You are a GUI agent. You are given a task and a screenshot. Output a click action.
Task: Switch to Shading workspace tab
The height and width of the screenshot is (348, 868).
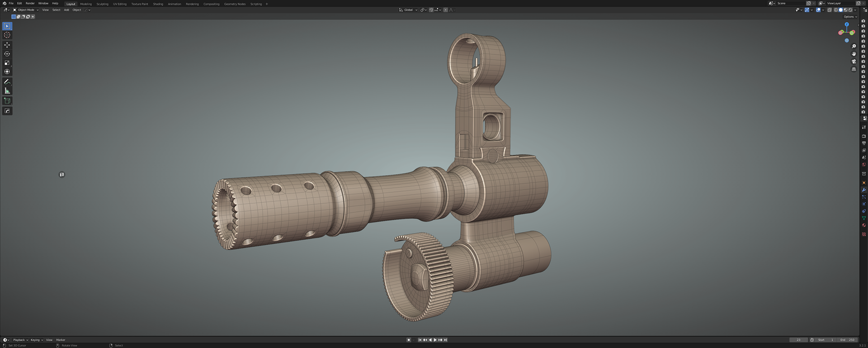pyautogui.click(x=158, y=4)
